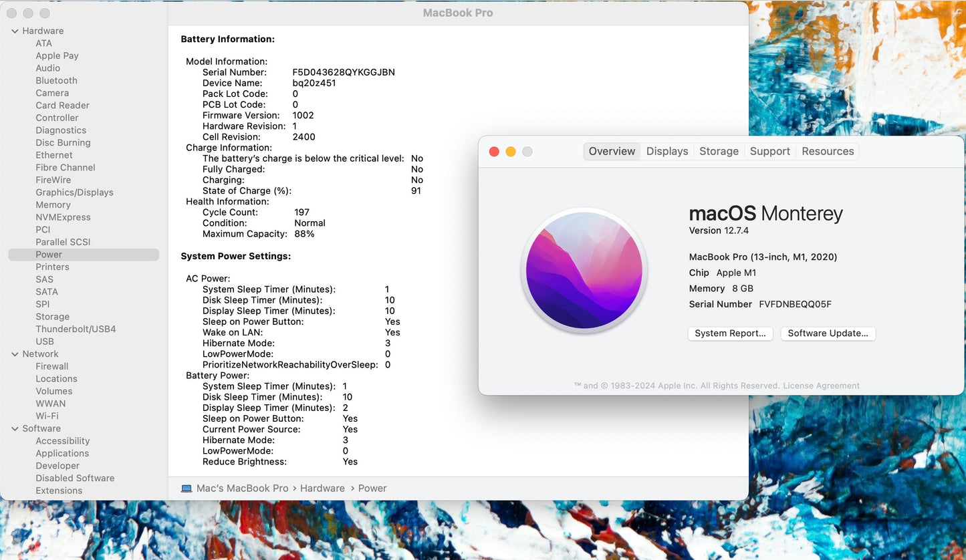Switch to the Overview tab

pyautogui.click(x=612, y=151)
